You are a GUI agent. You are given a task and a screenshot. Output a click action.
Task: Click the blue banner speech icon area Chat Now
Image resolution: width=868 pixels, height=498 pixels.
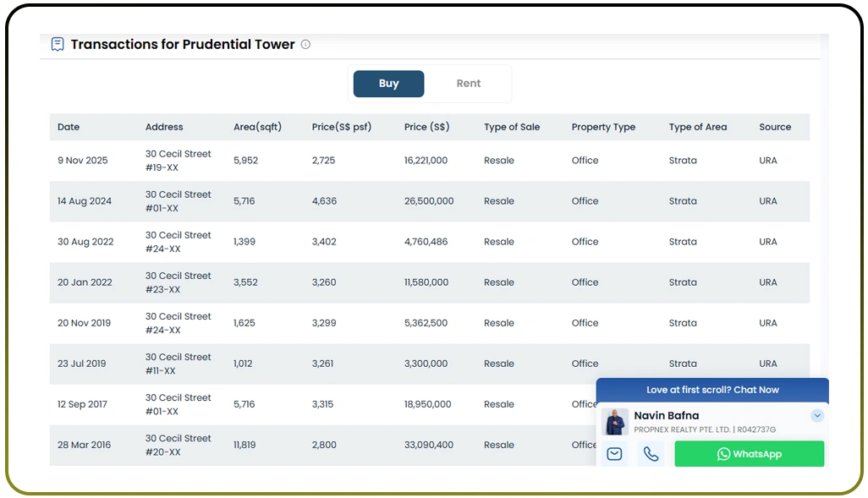point(713,390)
